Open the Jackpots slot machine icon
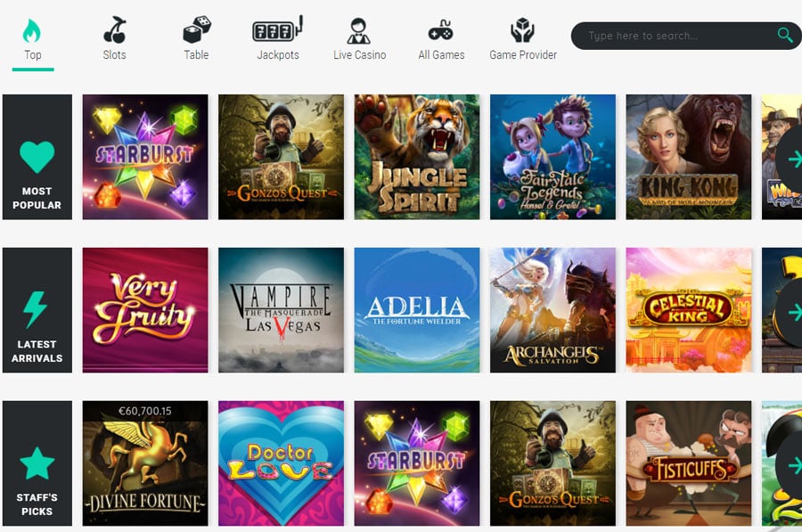The width and height of the screenshot is (802, 532). coord(278,29)
